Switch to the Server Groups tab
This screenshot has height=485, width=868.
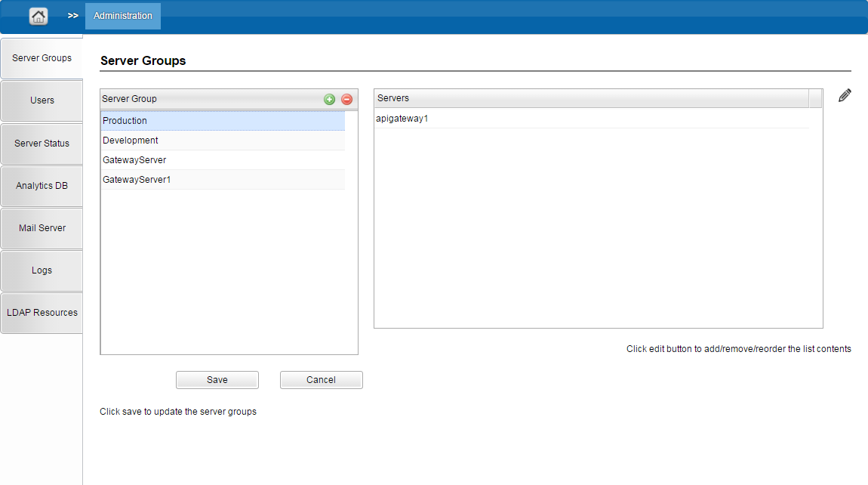(x=42, y=58)
